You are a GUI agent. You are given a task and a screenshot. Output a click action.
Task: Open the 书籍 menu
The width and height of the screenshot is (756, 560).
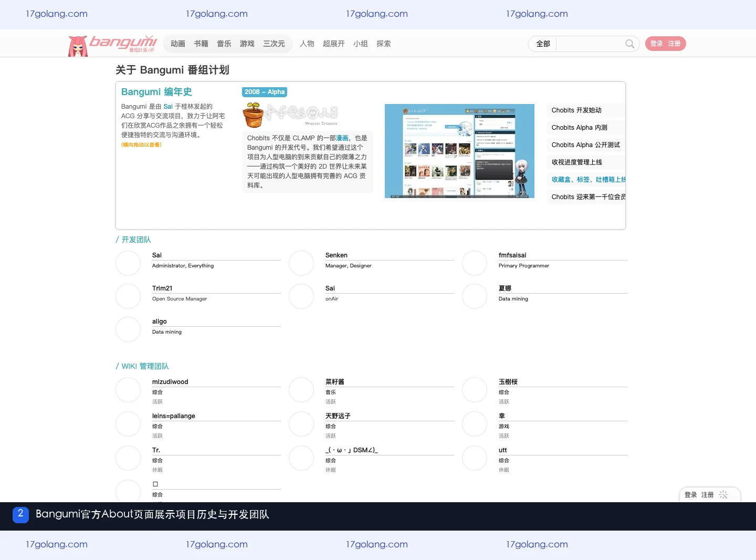click(x=201, y=44)
